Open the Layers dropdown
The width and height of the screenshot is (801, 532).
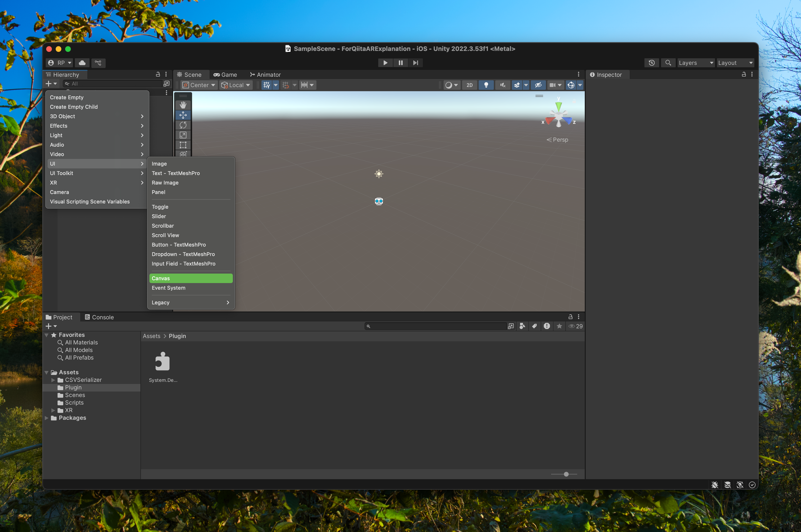point(696,63)
